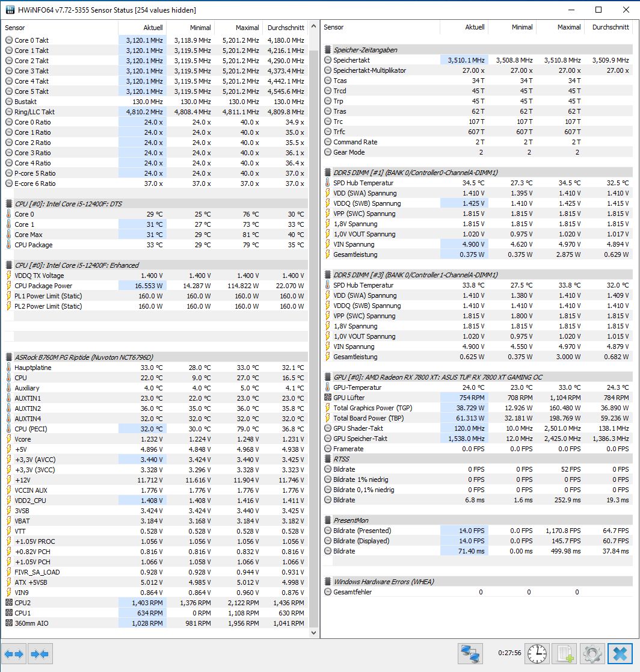Open sensor settings via the gear icon
This screenshot has width=640, height=672.
tap(592, 653)
